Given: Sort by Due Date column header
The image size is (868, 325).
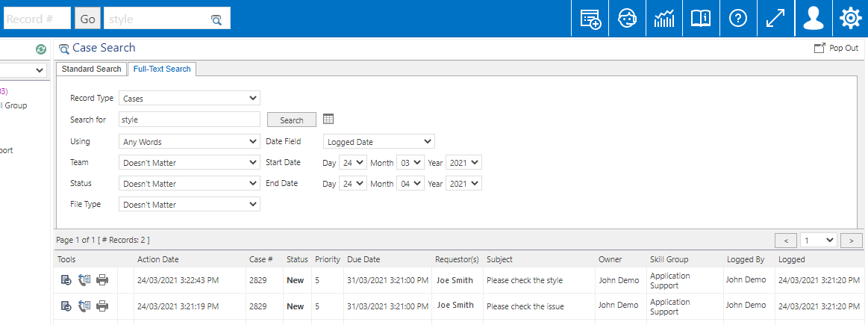Looking at the screenshot, I should coord(363,259).
